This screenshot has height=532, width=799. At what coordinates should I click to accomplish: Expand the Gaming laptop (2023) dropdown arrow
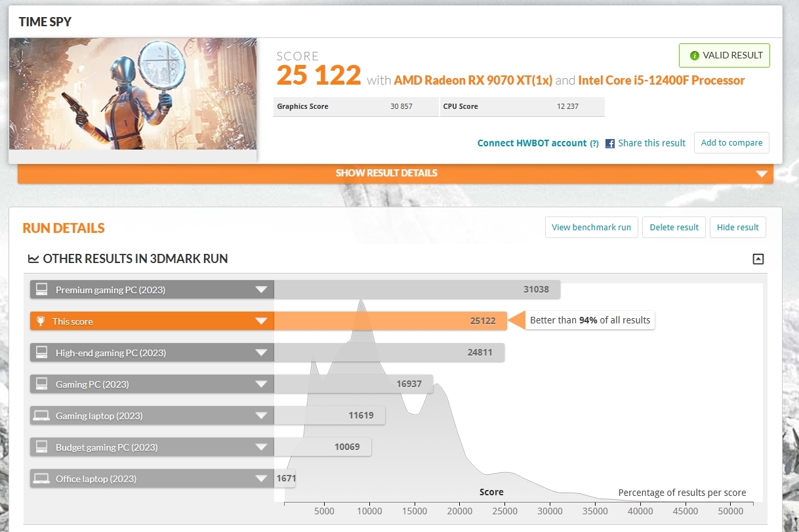click(261, 416)
